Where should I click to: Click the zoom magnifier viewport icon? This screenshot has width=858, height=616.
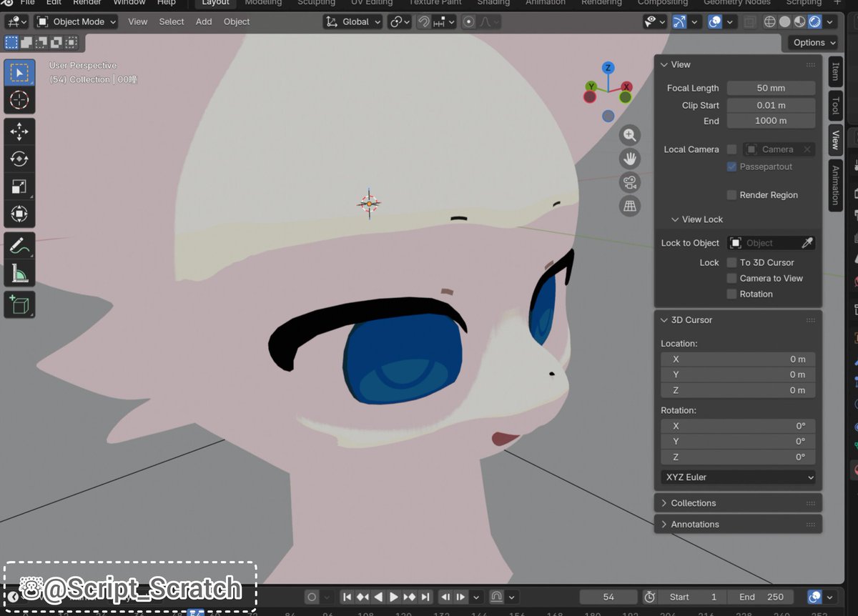click(x=629, y=135)
